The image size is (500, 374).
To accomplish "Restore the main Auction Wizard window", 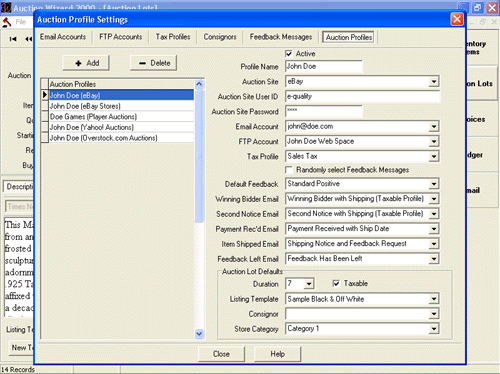I will 477,7.
